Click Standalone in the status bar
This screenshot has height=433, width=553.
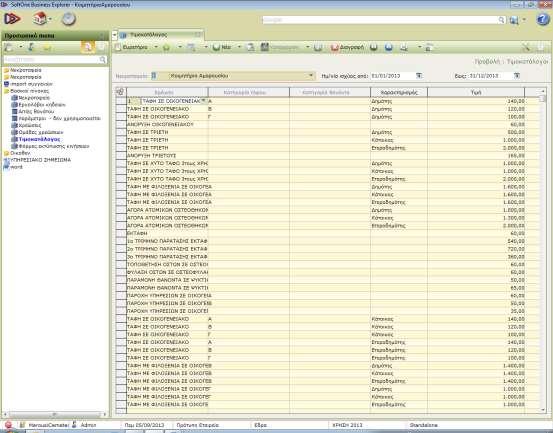[x=424, y=425]
